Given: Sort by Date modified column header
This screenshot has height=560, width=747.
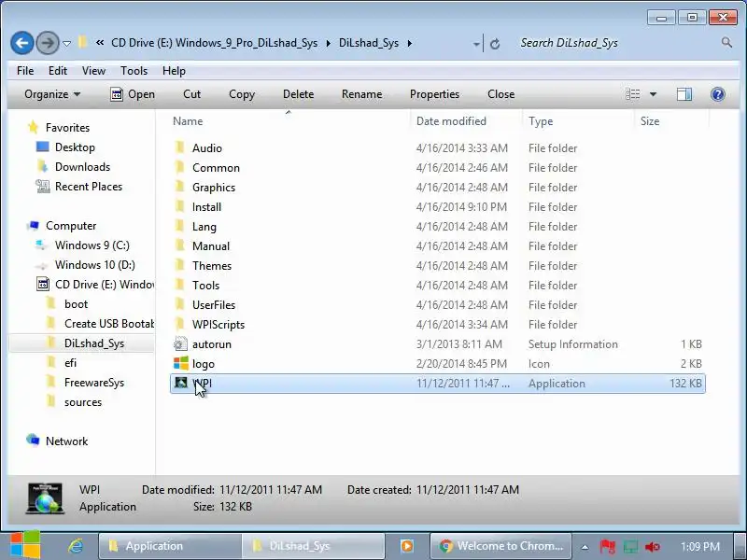Looking at the screenshot, I should coord(451,121).
